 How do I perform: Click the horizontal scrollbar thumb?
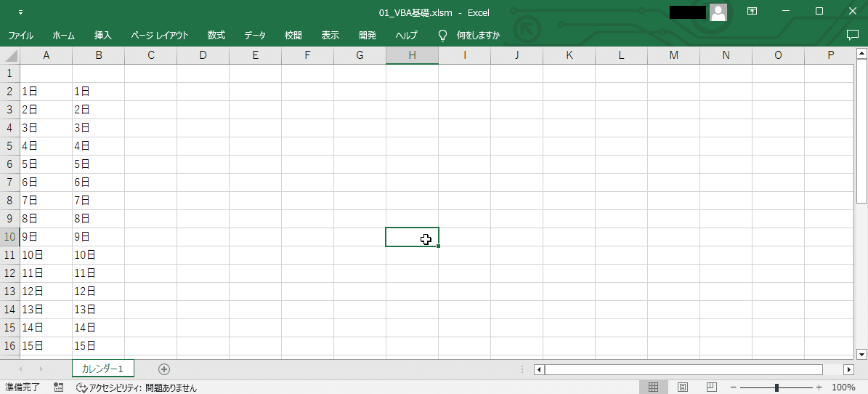tap(684, 369)
